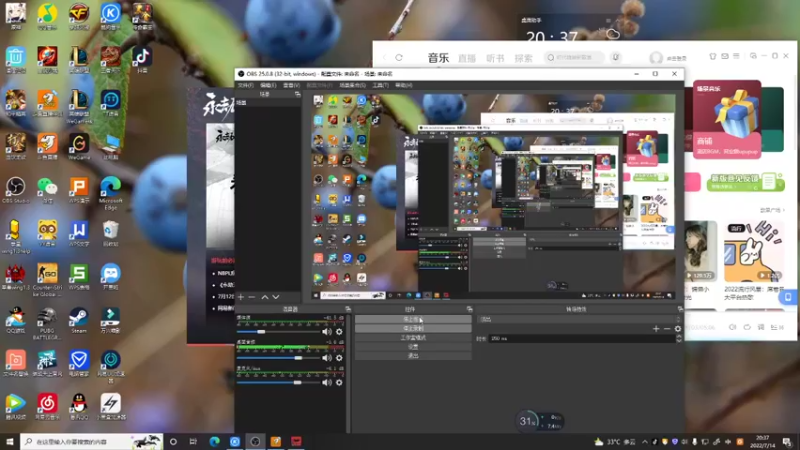Mute the first mixer channel speaker icon
The height and width of the screenshot is (450, 800).
click(327, 332)
